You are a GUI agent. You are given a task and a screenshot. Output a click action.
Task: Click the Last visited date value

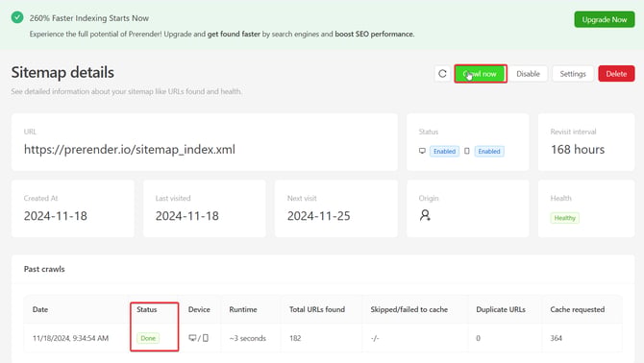click(186, 216)
